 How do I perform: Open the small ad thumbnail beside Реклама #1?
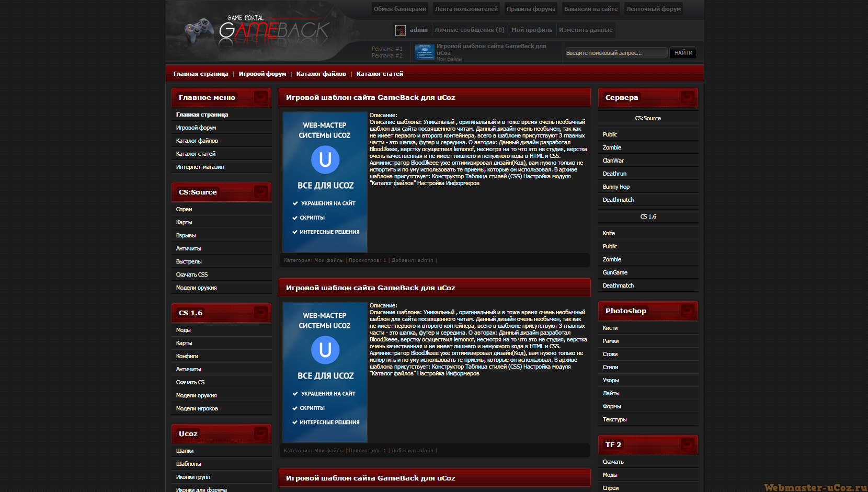pyautogui.click(x=425, y=52)
